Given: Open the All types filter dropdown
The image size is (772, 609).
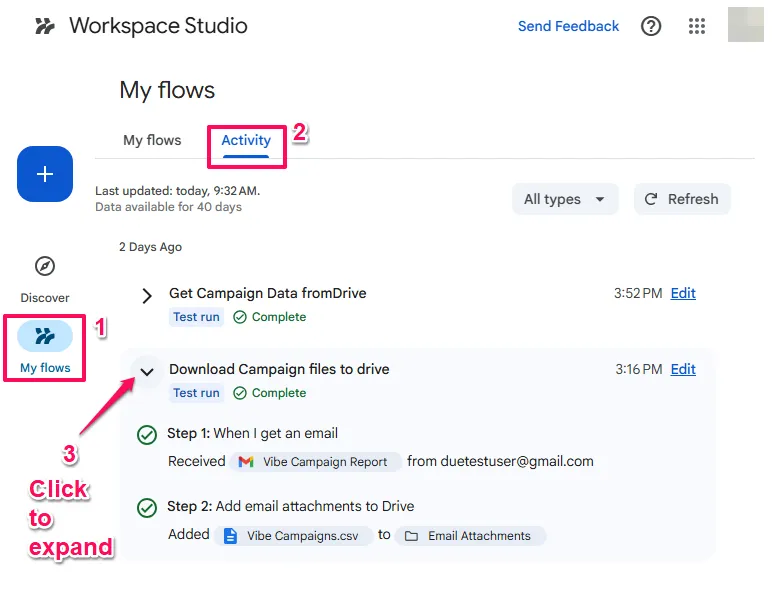Looking at the screenshot, I should 565,199.
